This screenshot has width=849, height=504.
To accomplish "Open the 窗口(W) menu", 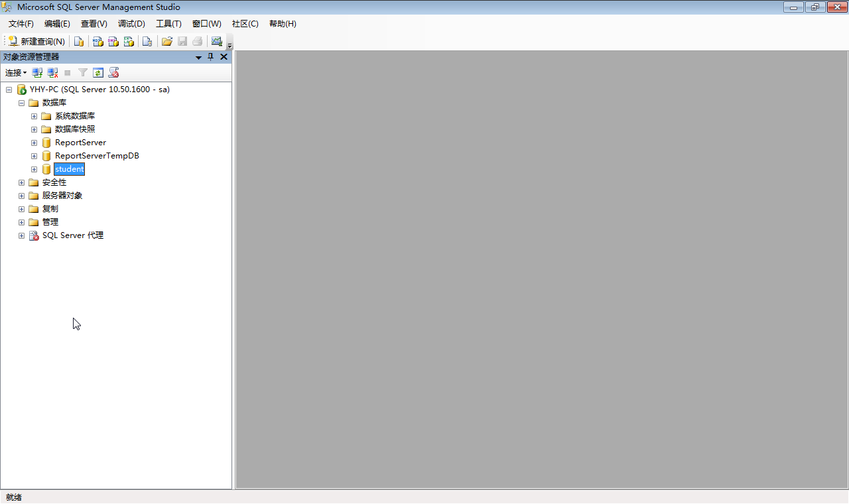I will (207, 24).
